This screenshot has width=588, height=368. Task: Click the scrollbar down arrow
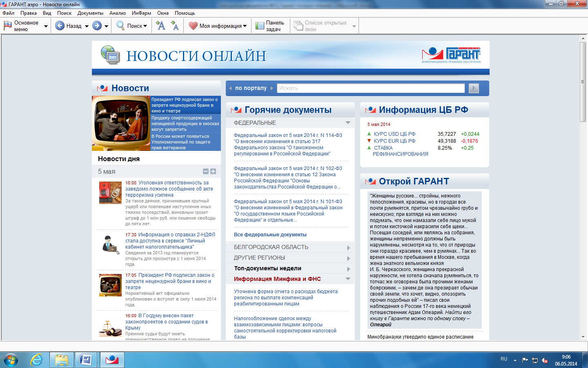tap(583, 337)
